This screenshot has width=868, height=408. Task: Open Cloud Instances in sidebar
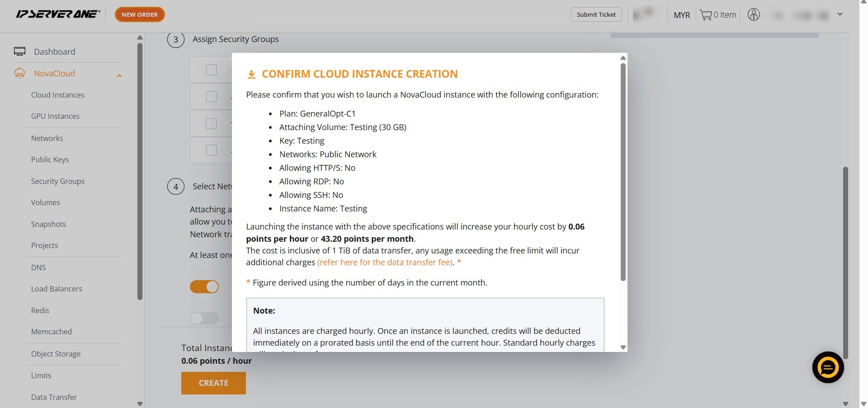pyautogui.click(x=57, y=95)
